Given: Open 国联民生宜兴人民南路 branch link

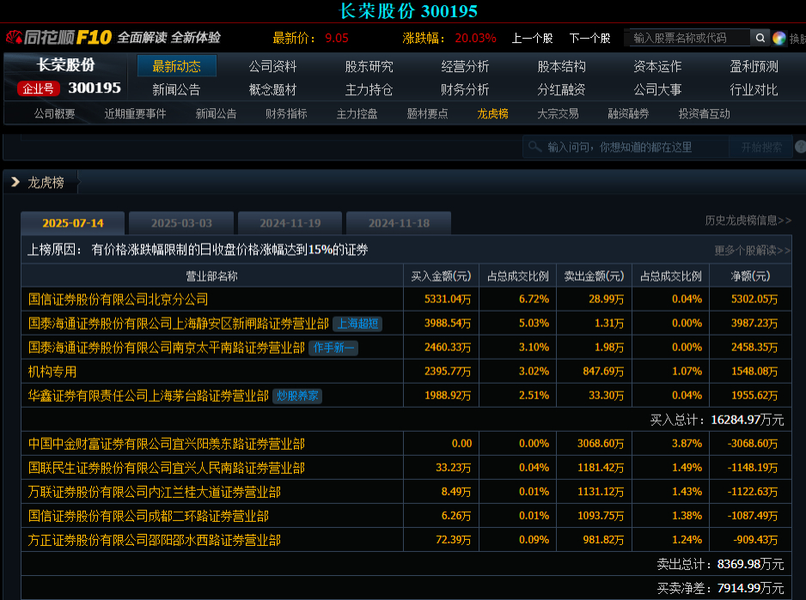Looking at the screenshot, I should 166,468.
